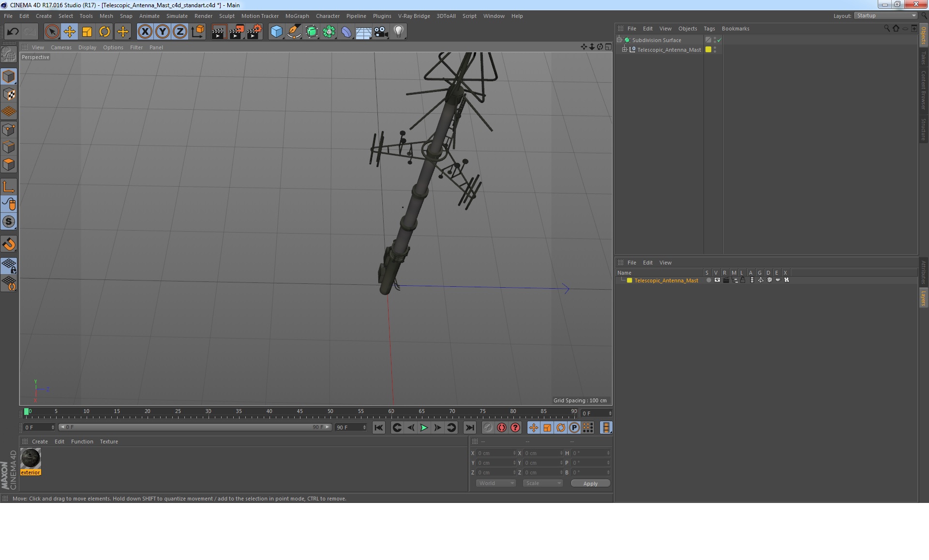Select the Scale tool in toolbar
The width and height of the screenshot is (929, 560).
(x=86, y=31)
